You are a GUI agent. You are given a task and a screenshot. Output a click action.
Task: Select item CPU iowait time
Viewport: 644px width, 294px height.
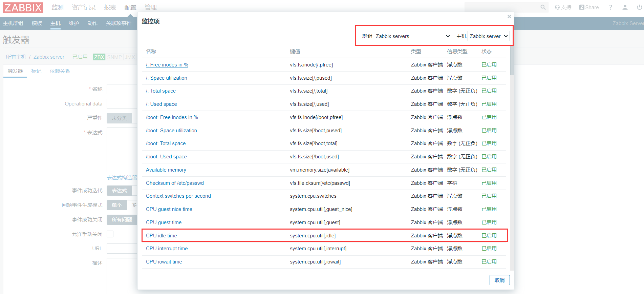point(164,261)
